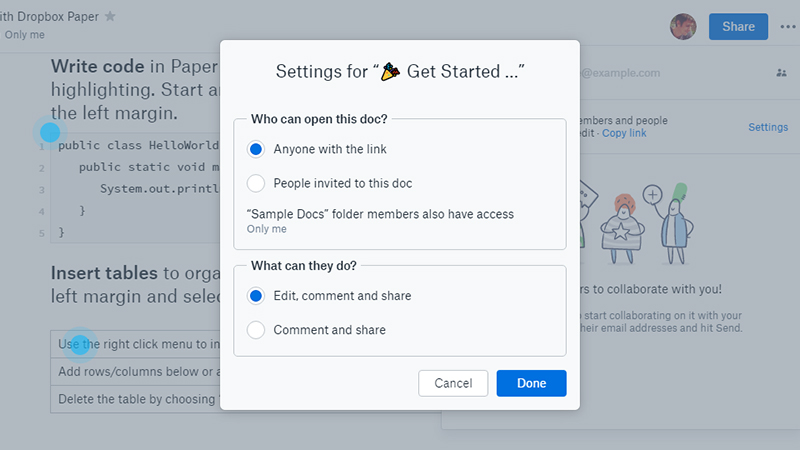Click the Copy link hyperlink
800x450 pixels.
pyautogui.click(x=624, y=133)
